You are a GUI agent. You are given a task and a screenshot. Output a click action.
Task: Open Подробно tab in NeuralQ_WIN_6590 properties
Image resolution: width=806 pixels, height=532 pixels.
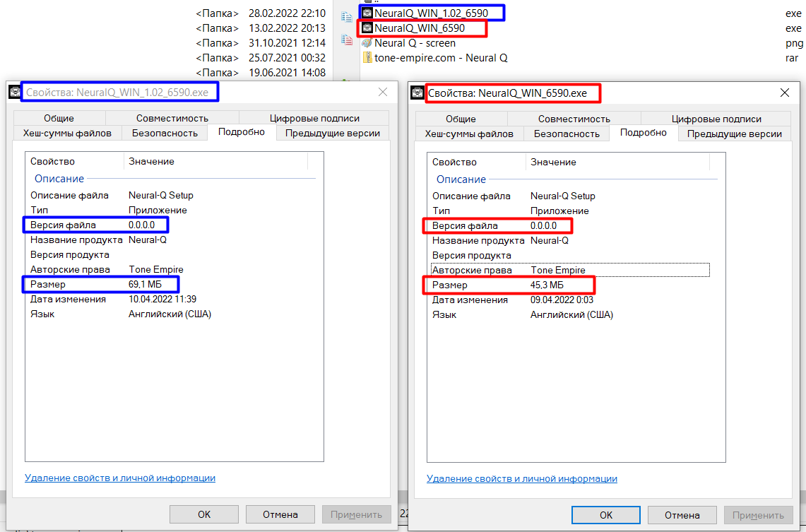[644, 133]
